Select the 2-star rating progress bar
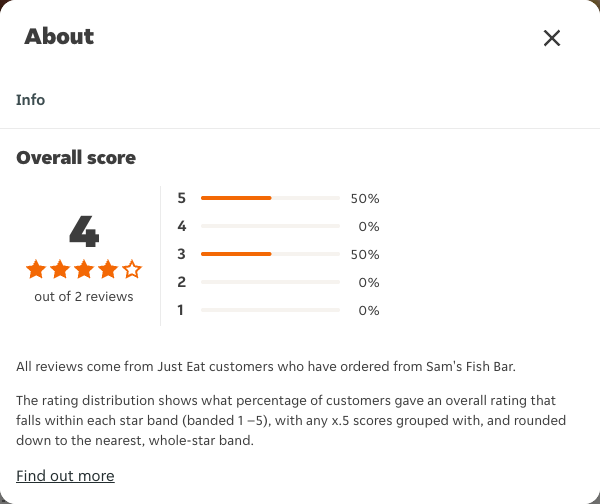The width and height of the screenshot is (600, 504). [x=270, y=282]
